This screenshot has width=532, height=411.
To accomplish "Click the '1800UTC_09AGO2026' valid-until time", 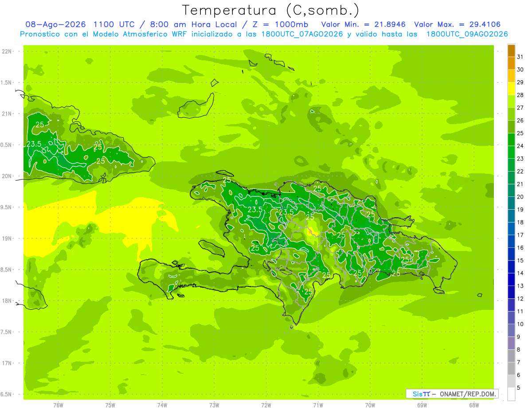I will [x=467, y=34].
